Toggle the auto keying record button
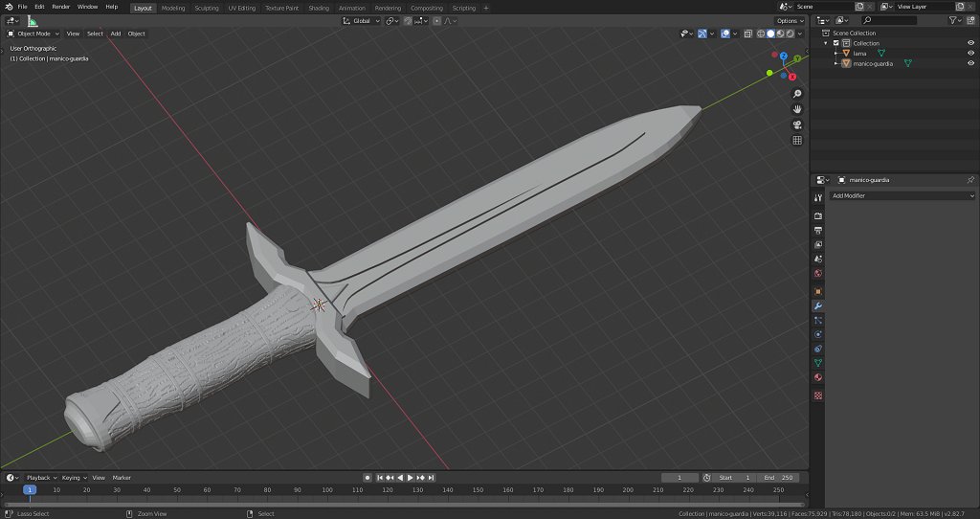This screenshot has height=519, width=980. 367,478
